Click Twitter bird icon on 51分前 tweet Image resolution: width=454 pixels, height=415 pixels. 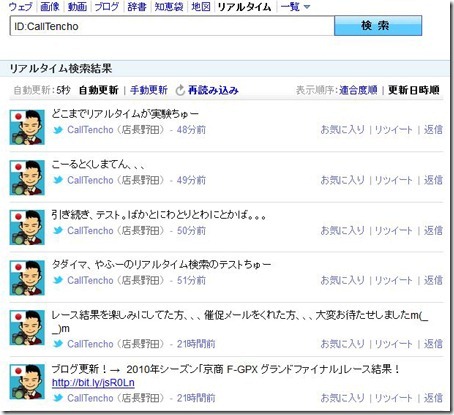click(58, 280)
